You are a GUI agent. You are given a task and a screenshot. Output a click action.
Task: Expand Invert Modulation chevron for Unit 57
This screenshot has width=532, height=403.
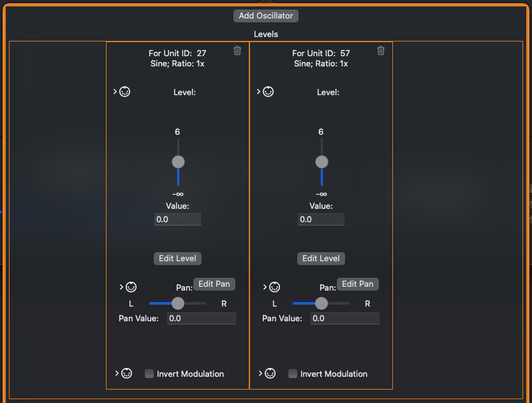pos(260,374)
